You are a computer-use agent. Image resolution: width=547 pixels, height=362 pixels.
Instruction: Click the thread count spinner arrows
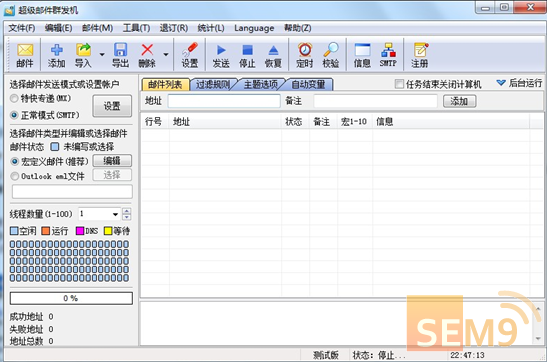pyautogui.click(x=127, y=214)
